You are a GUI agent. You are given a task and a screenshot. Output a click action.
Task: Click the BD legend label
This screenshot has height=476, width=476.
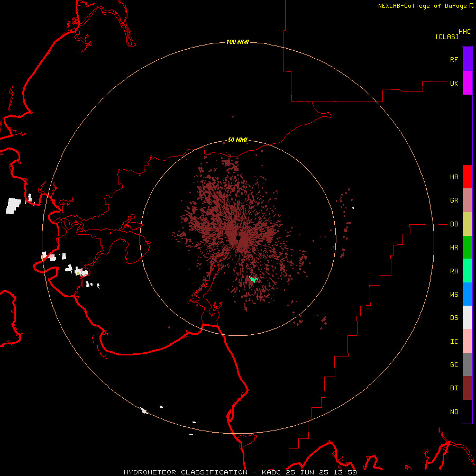[454, 224]
